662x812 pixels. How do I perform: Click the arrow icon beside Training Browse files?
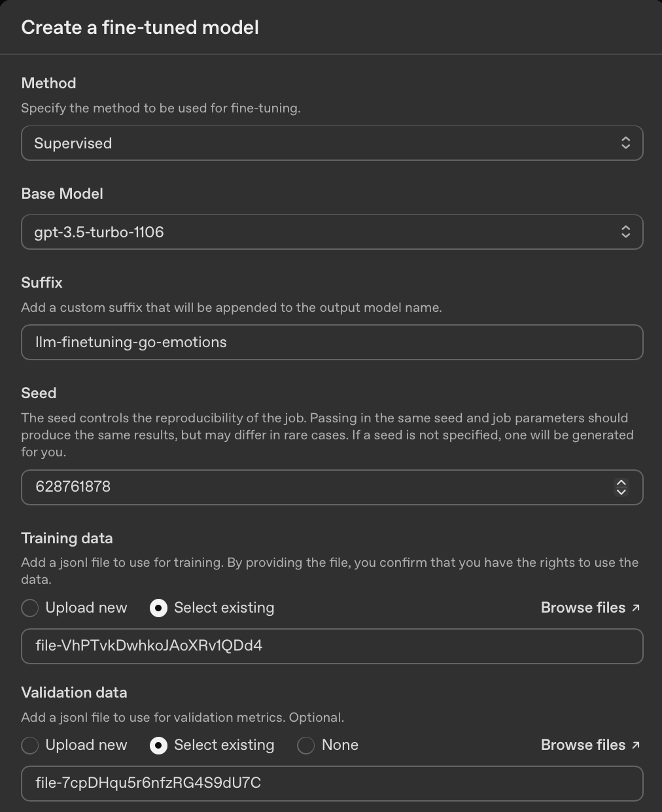click(x=636, y=608)
